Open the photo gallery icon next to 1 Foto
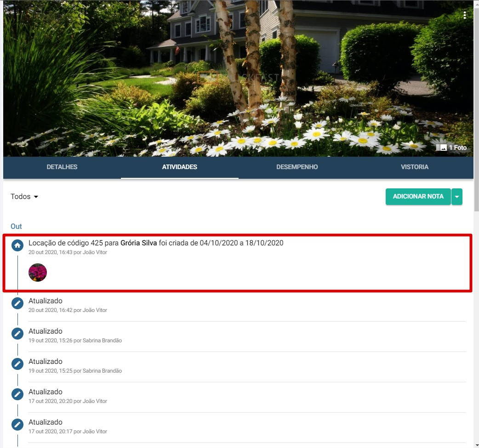The height and width of the screenshot is (448, 479). coord(441,148)
